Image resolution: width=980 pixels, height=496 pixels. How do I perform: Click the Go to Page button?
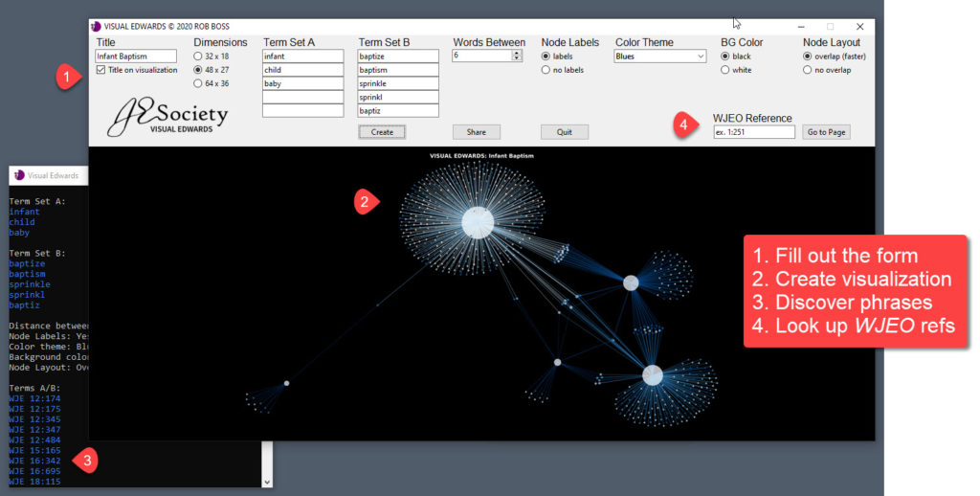(x=826, y=132)
